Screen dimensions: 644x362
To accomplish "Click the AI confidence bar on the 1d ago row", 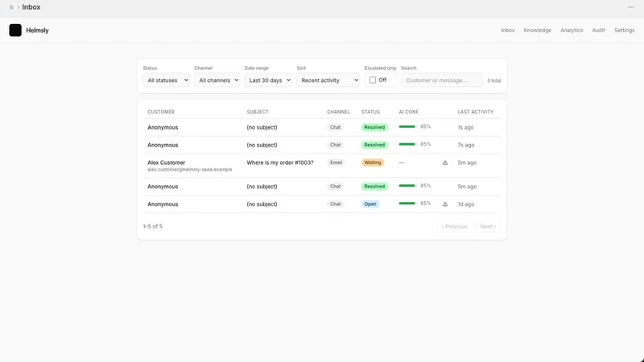I will coord(408,204).
